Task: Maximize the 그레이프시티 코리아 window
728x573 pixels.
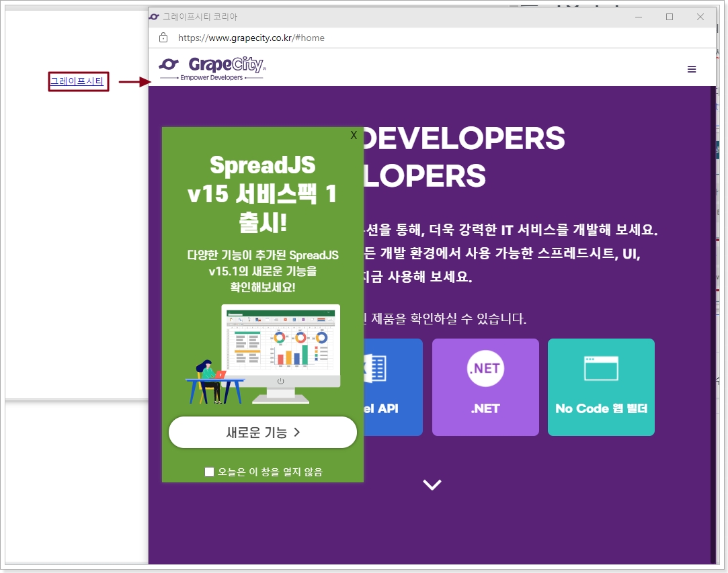Action: click(x=670, y=17)
